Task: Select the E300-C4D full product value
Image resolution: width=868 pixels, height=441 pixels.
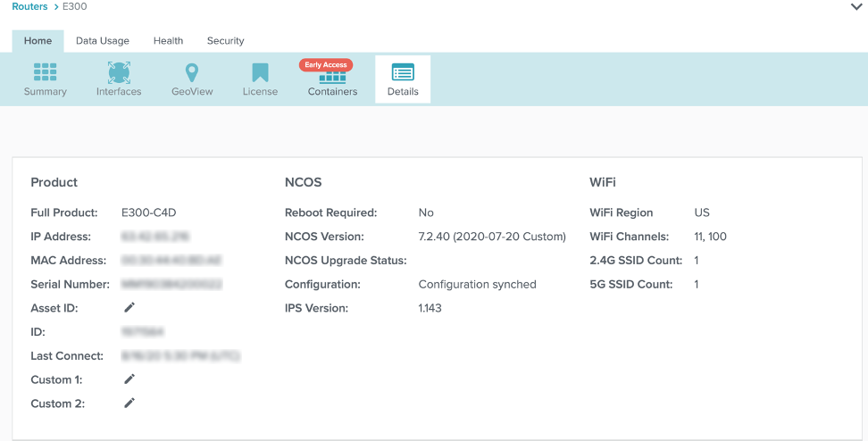Action: coord(149,212)
